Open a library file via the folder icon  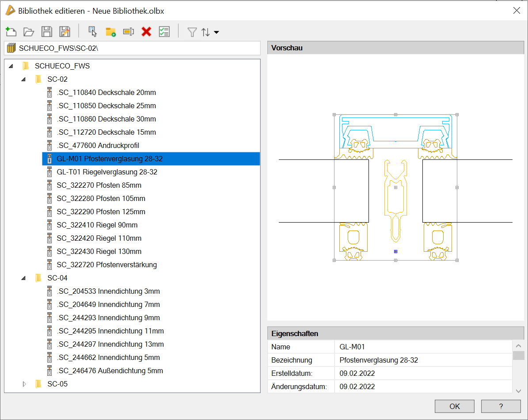pos(29,32)
